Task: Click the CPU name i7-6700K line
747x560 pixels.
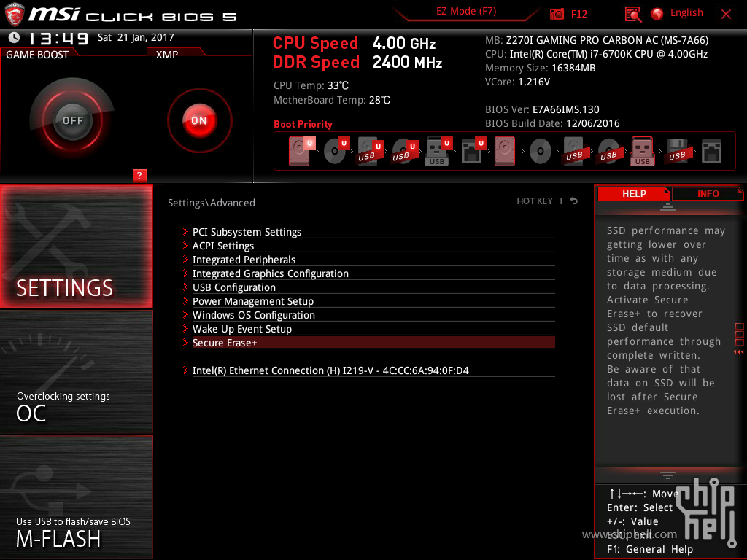Action: tap(597, 54)
